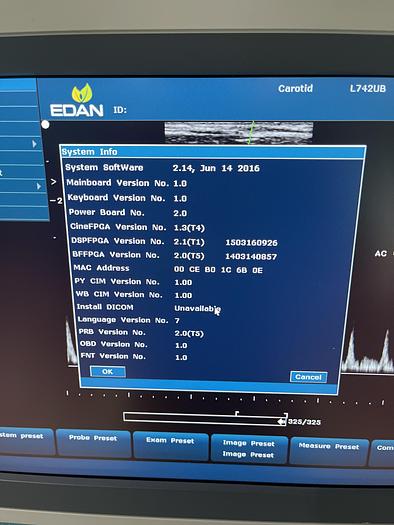Click the Cancel button in System Info
Viewport: 394px width, 525px height.
coord(308,377)
